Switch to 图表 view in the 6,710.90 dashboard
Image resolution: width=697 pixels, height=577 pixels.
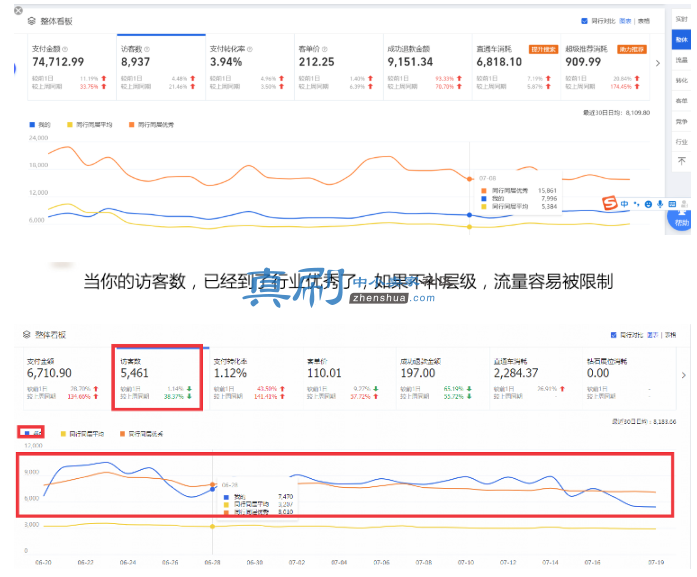[653, 335]
